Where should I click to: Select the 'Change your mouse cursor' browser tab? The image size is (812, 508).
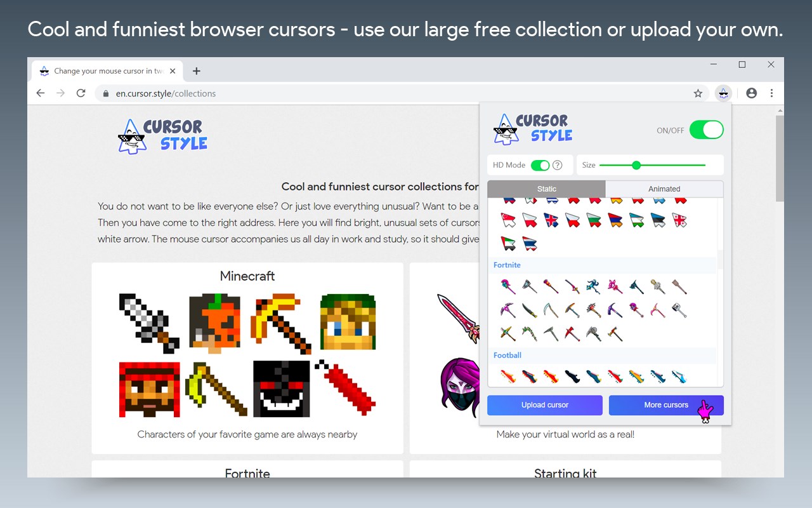107,71
